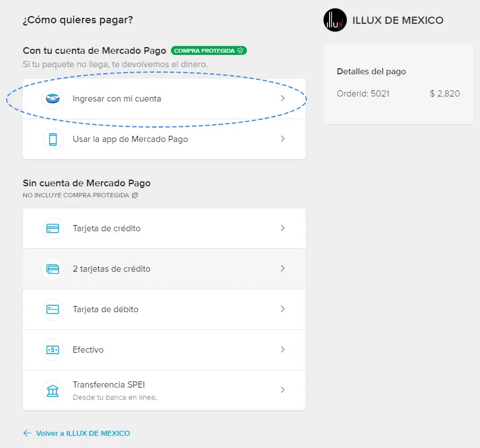Click the double card icon for 2 tarjetas
This screenshot has height=448, width=480.
(53, 269)
